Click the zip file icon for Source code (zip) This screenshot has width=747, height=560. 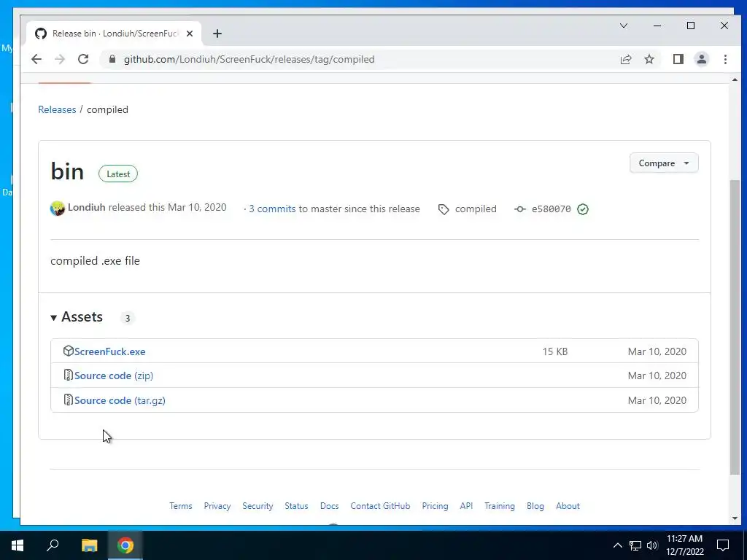click(68, 376)
